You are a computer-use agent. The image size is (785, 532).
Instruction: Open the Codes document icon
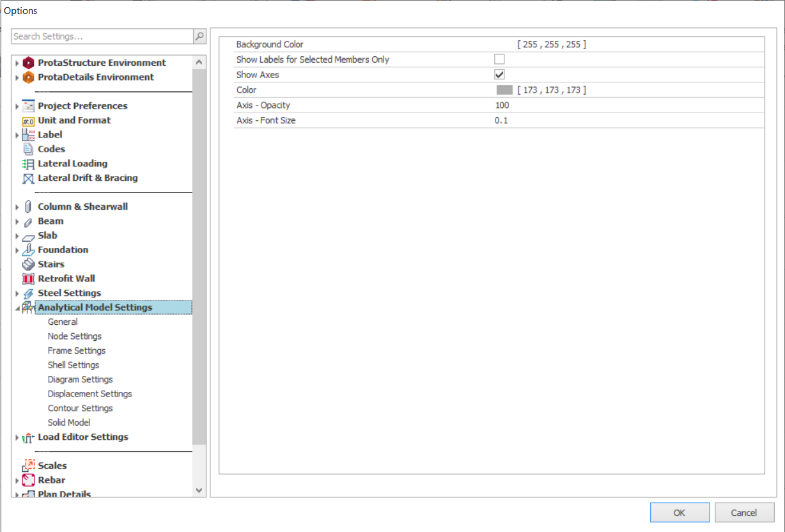click(28, 149)
